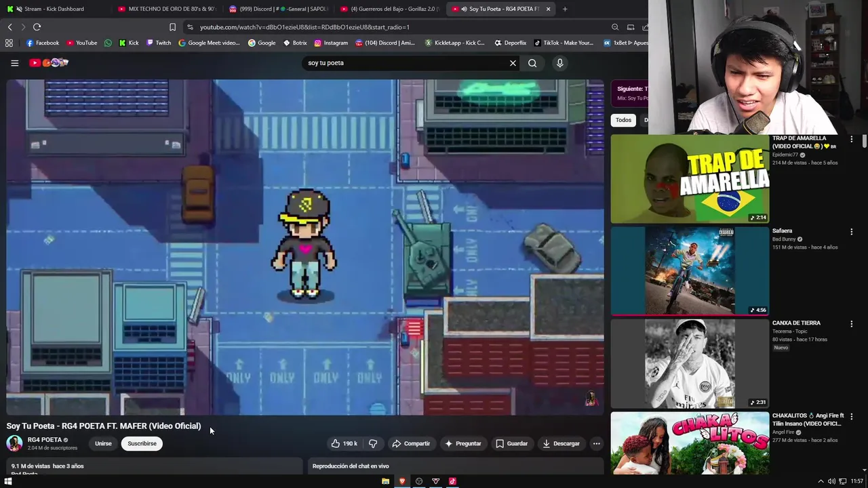
Task: Click the Compartir share button
Action: click(411, 444)
